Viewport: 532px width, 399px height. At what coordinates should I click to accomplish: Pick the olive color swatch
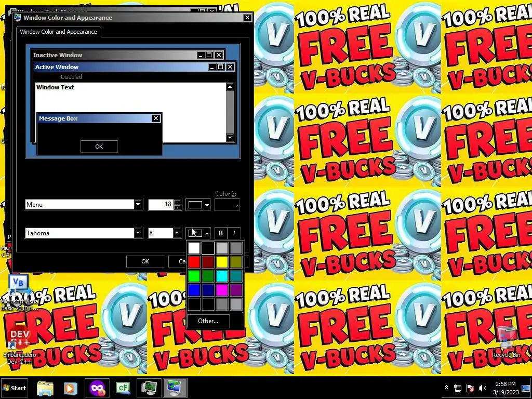[236, 262]
